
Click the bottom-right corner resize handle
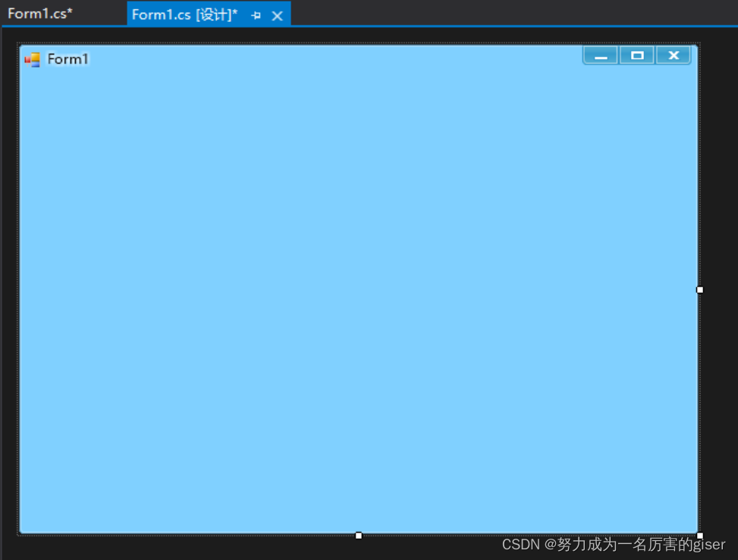[x=700, y=536]
